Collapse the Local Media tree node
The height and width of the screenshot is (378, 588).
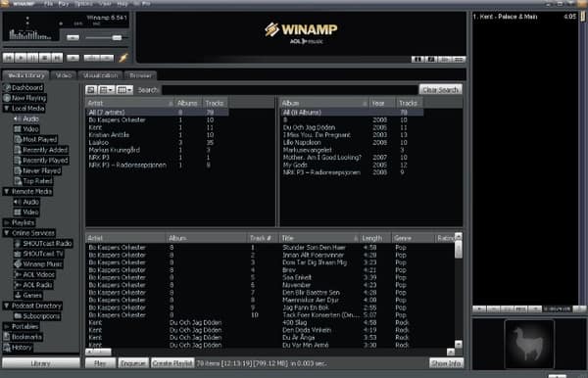[x=7, y=109]
